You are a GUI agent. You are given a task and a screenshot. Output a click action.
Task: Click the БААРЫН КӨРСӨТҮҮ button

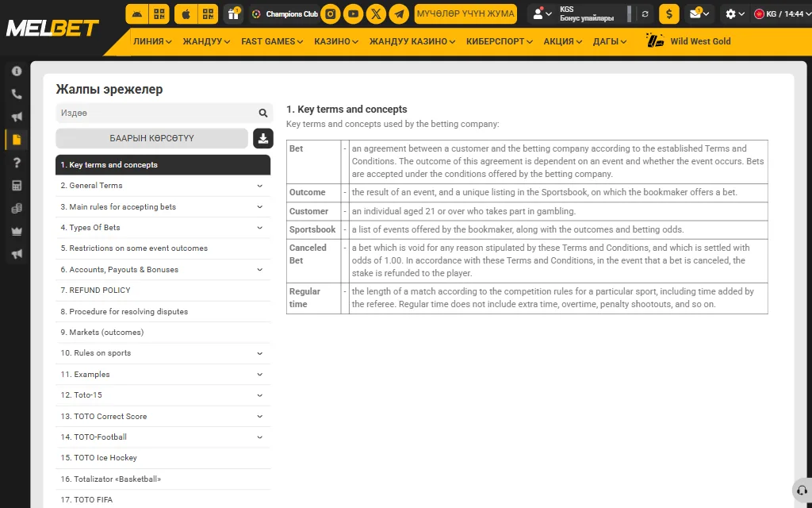151,138
